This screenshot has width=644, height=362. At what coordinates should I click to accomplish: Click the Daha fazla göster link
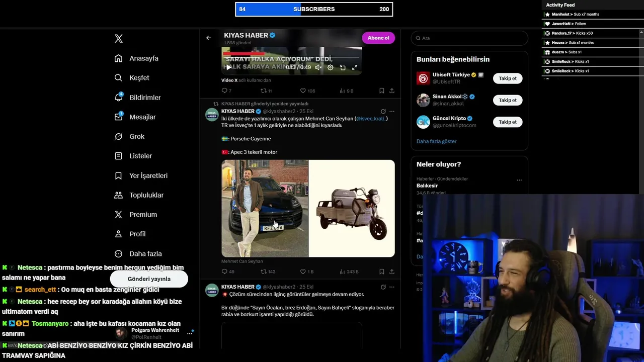[436, 142]
